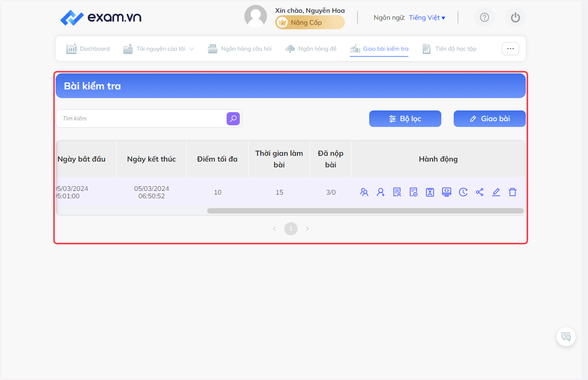This screenshot has width=588, height=380.
Task: Click the share icon in the row
Action: (x=480, y=192)
